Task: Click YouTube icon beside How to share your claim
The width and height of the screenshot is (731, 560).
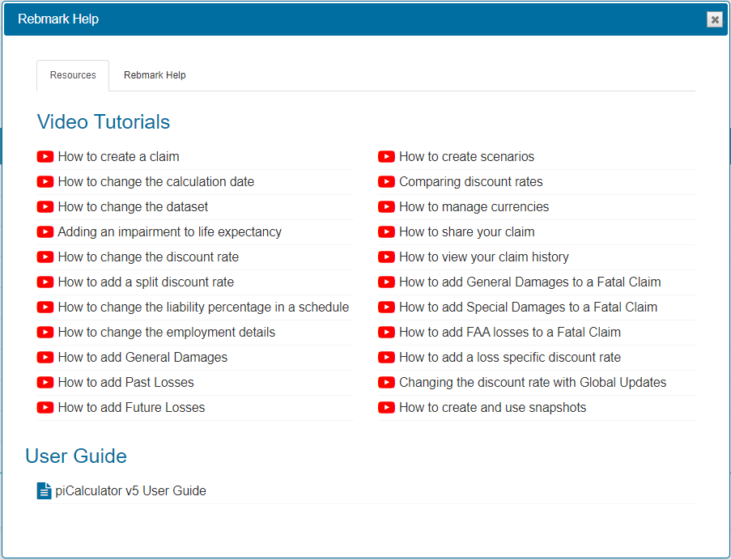Action: tap(386, 232)
